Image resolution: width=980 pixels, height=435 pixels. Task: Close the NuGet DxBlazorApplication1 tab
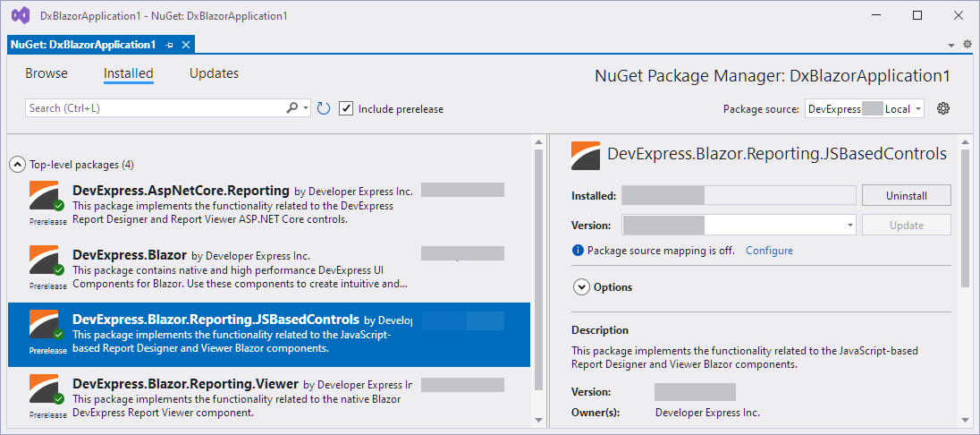tap(186, 45)
